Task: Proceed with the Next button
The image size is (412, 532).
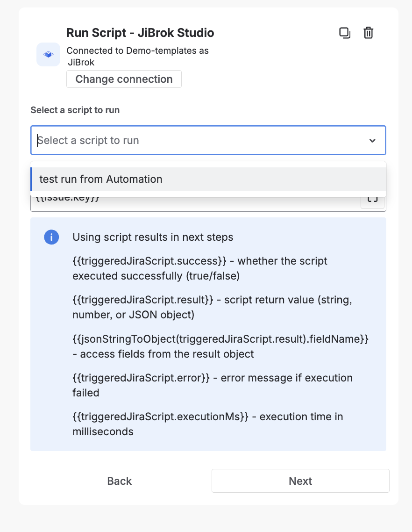Action: pyautogui.click(x=300, y=481)
